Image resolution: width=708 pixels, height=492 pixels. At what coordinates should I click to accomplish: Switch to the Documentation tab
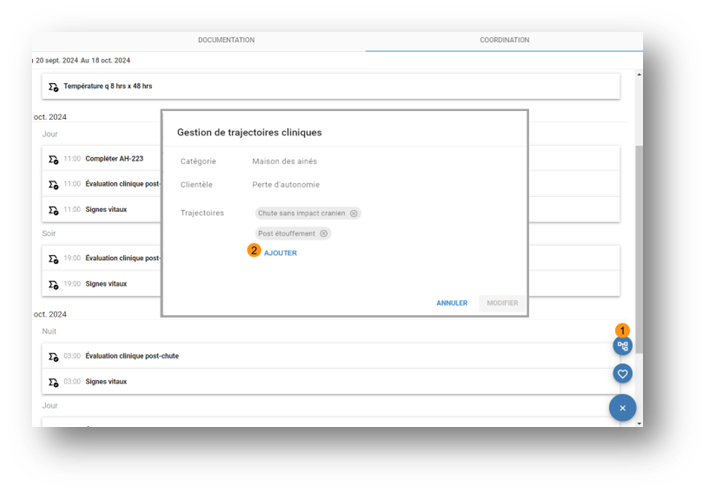(226, 40)
